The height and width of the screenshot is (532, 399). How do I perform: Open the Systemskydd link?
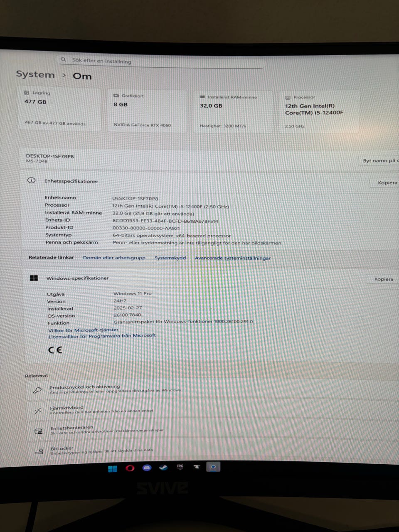170,258
